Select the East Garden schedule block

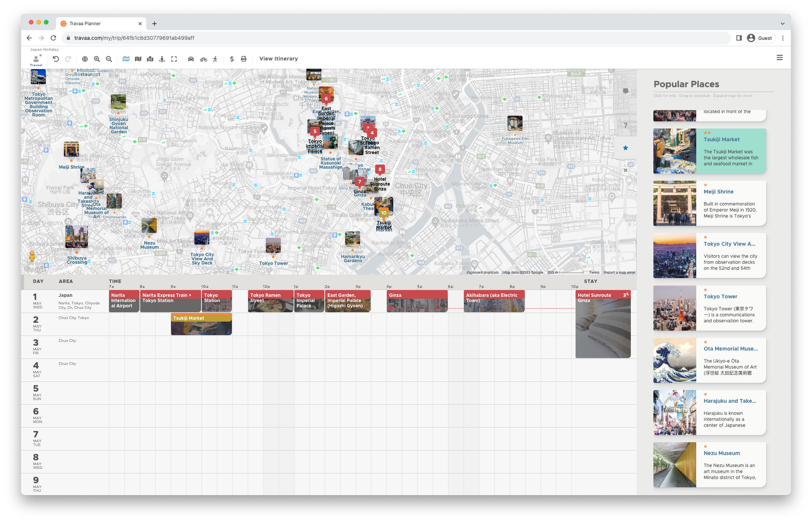[x=348, y=301]
